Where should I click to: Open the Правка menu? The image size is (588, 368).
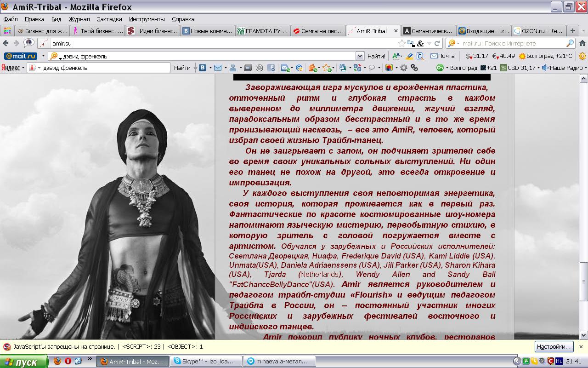point(34,19)
